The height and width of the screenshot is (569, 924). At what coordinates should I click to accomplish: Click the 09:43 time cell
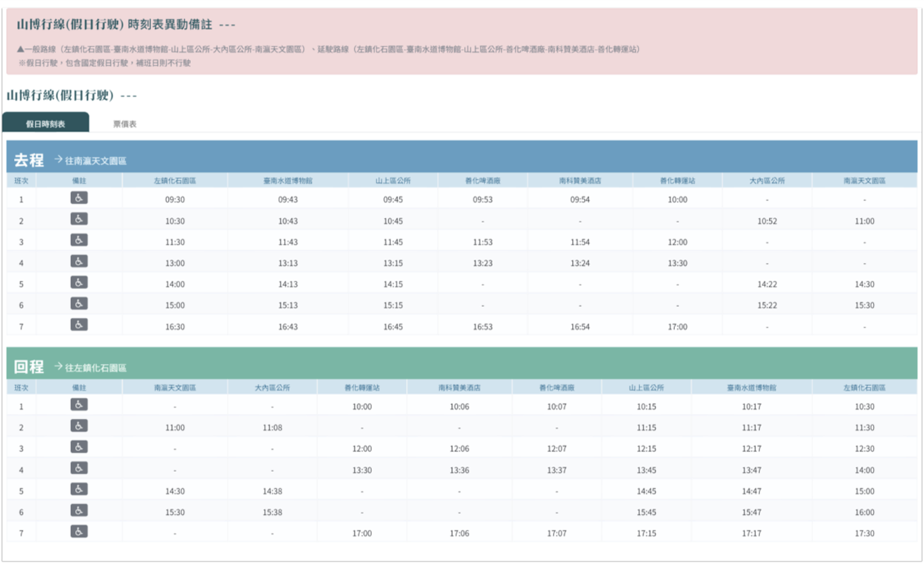[287, 199]
